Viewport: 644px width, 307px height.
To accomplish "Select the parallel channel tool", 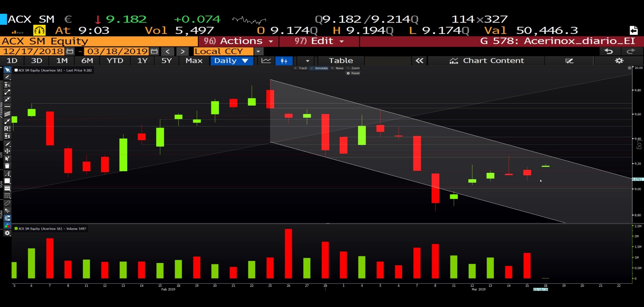I will [x=7, y=114].
